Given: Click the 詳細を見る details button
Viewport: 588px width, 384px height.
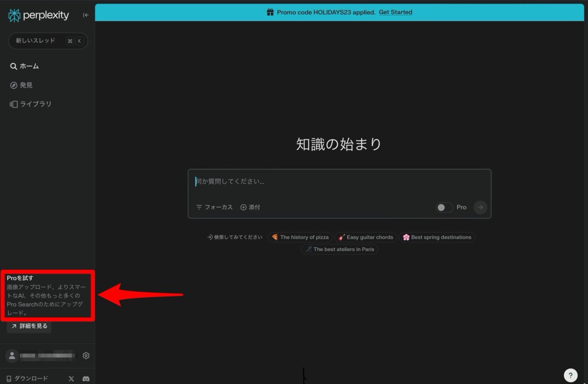Looking at the screenshot, I should [x=29, y=326].
